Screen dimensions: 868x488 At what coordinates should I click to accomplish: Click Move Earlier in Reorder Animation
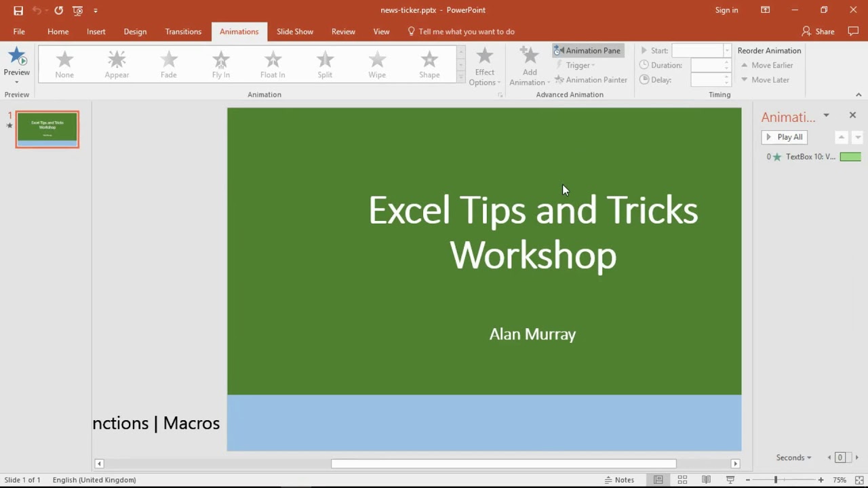pyautogui.click(x=766, y=65)
